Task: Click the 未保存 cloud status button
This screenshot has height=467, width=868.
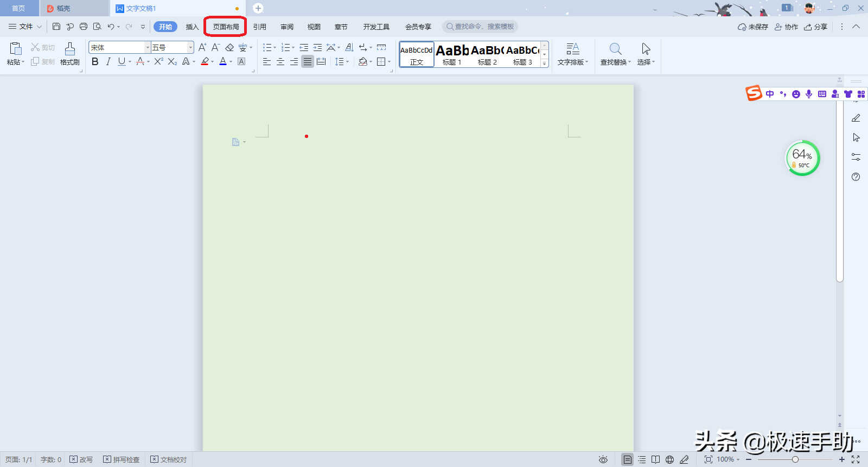Action: pyautogui.click(x=753, y=27)
